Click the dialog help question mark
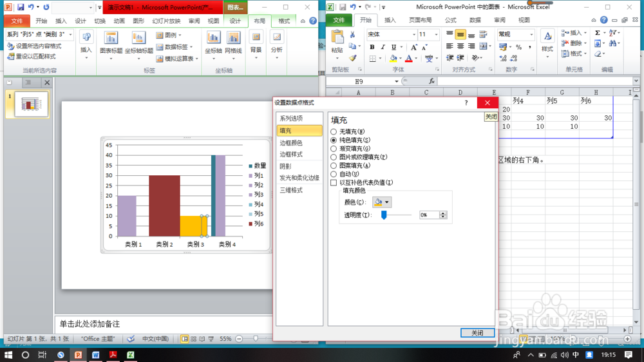 click(466, 102)
